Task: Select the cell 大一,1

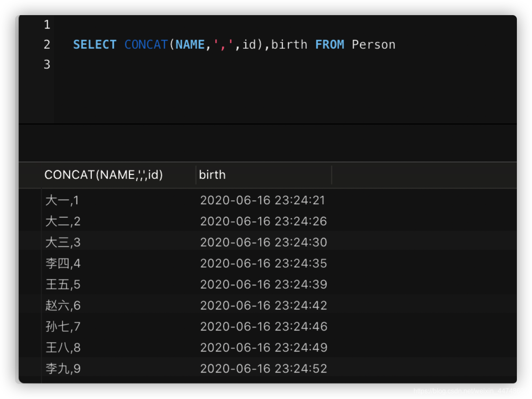Action: pyautogui.click(x=62, y=200)
